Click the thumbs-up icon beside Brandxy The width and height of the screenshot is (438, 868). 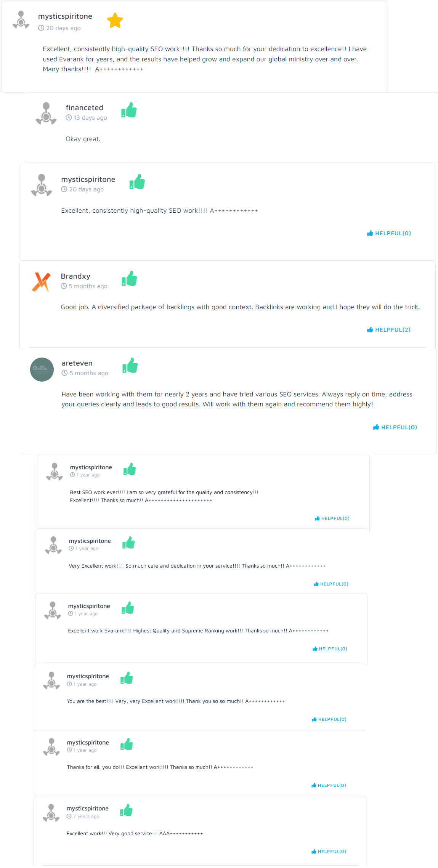coord(130,279)
